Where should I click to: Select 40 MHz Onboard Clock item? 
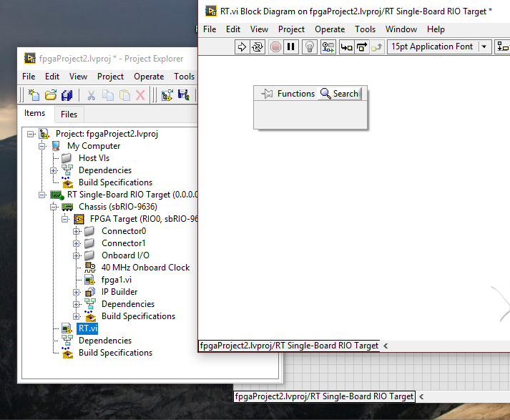point(145,268)
